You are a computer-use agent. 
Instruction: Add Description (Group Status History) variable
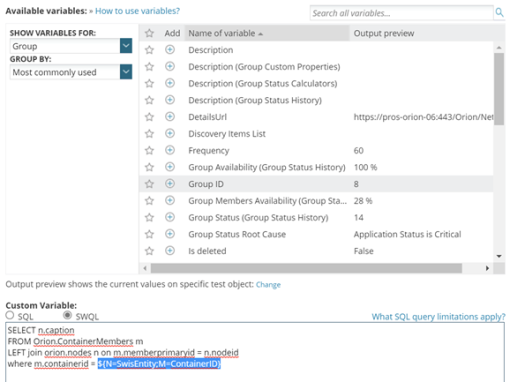(x=170, y=100)
